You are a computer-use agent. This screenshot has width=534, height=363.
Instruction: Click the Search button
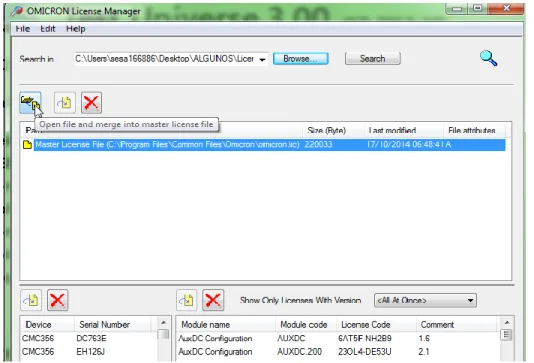tap(373, 59)
